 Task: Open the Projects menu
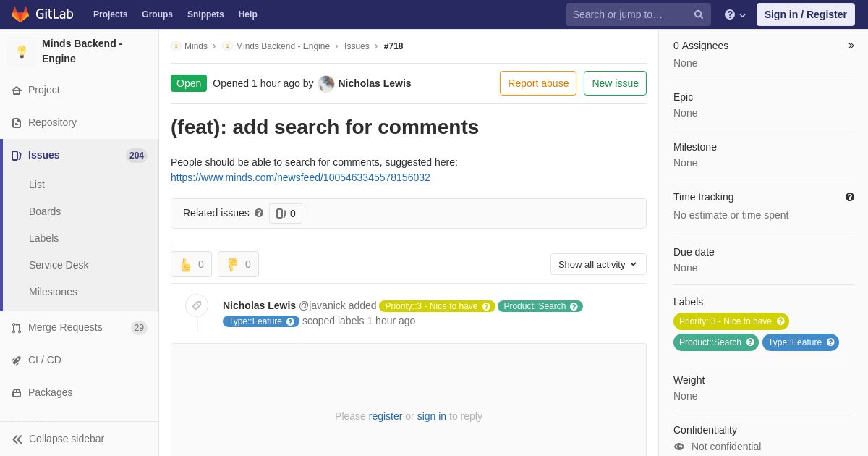(110, 14)
